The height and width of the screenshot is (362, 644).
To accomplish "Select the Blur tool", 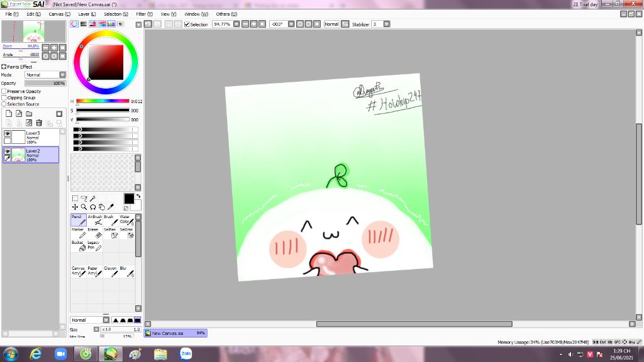I will pos(126,271).
